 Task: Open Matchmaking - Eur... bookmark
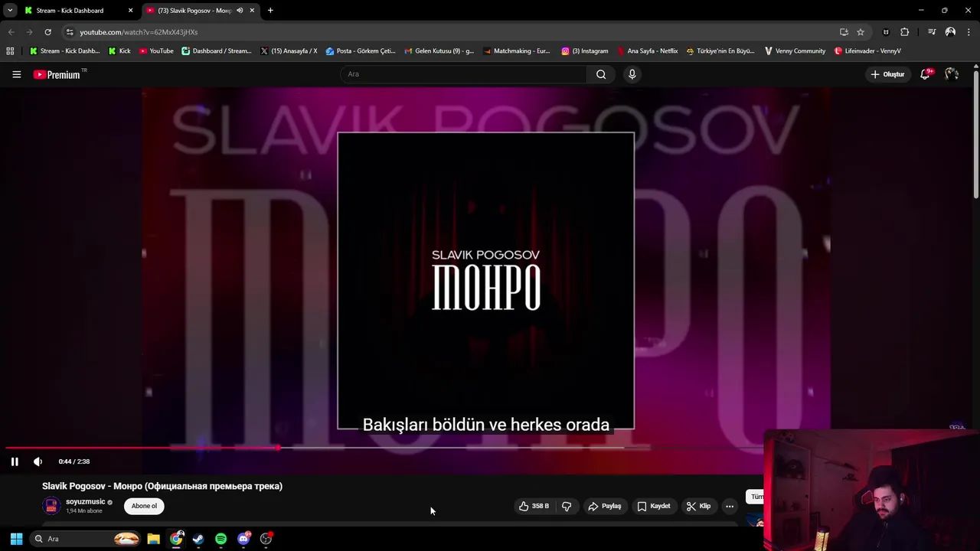(517, 51)
